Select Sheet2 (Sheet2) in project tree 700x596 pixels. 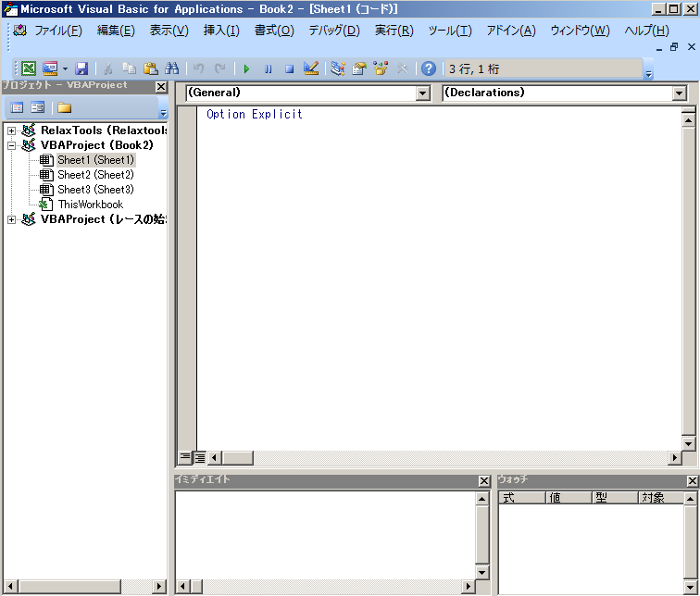[95, 174]
